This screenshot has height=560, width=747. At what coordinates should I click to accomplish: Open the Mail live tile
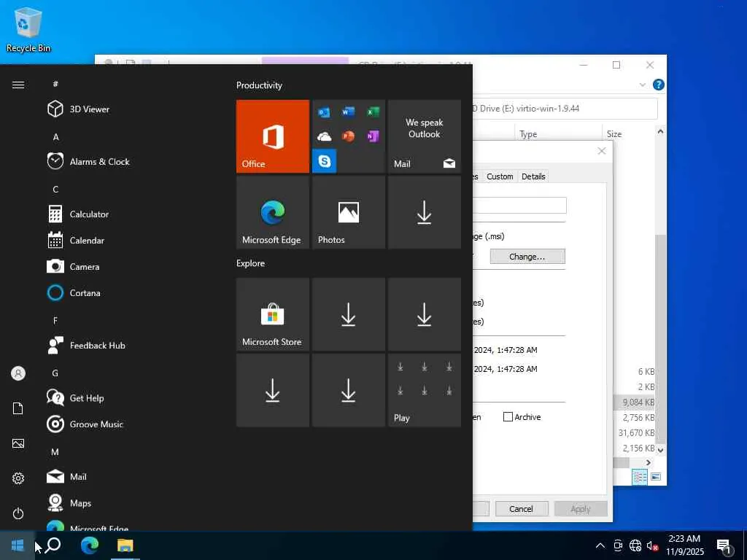pyautogui.click(x=424, y=136)
